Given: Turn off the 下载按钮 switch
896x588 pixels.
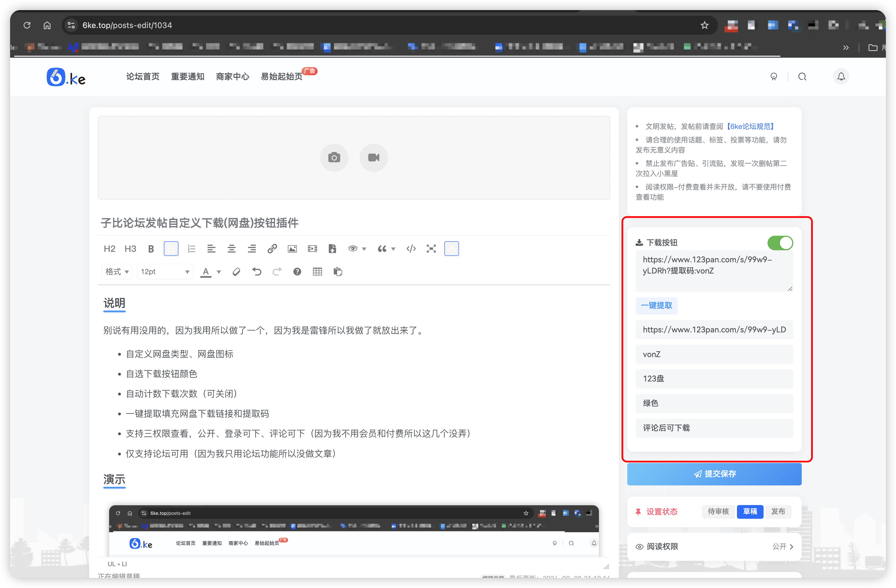Looking at the screenshot, I should click(x=780, y=243).
